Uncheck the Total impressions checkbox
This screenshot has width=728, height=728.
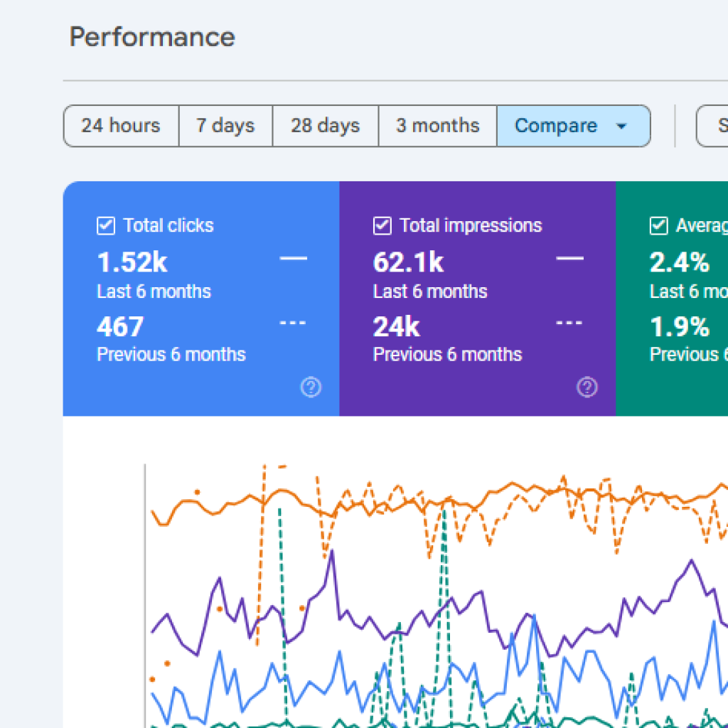click(382, 226)
